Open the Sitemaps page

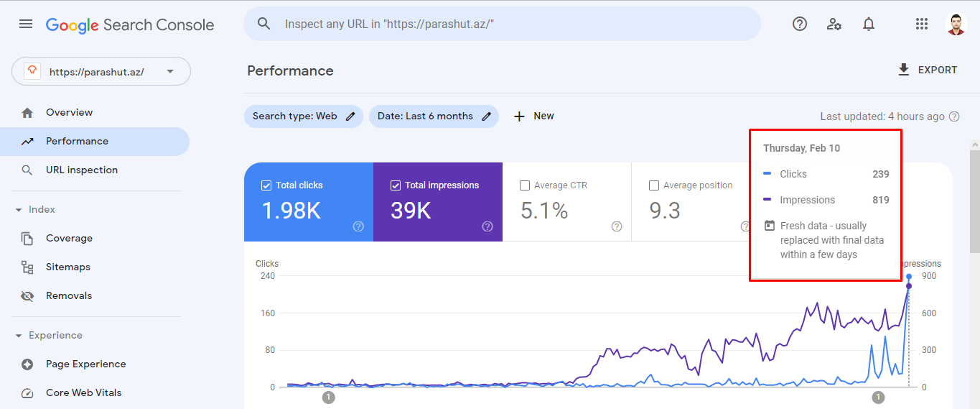point(67,267)
